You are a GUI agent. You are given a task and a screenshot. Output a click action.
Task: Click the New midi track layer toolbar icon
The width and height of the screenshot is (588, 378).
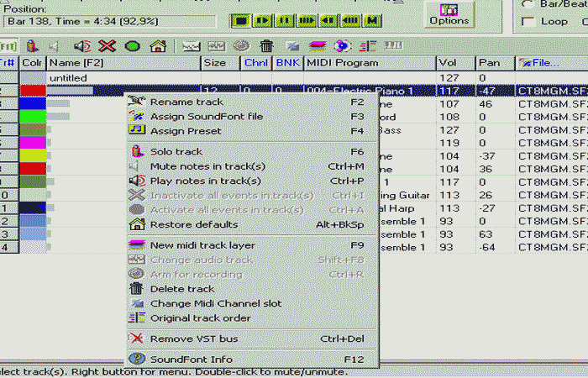click(x=318, y=45)
